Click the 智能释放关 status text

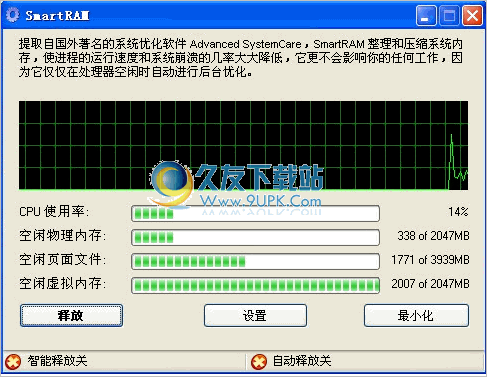tap(57, 361)
